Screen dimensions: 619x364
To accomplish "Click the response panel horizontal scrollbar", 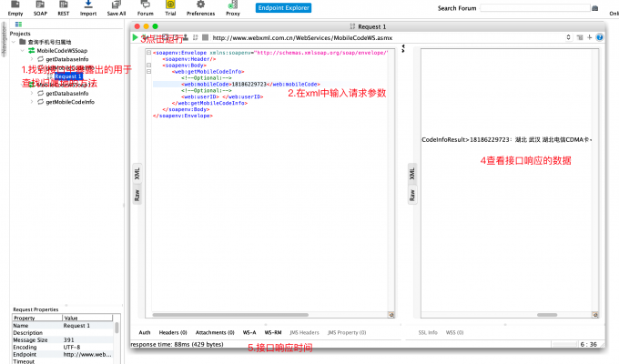I will (547, 315).
